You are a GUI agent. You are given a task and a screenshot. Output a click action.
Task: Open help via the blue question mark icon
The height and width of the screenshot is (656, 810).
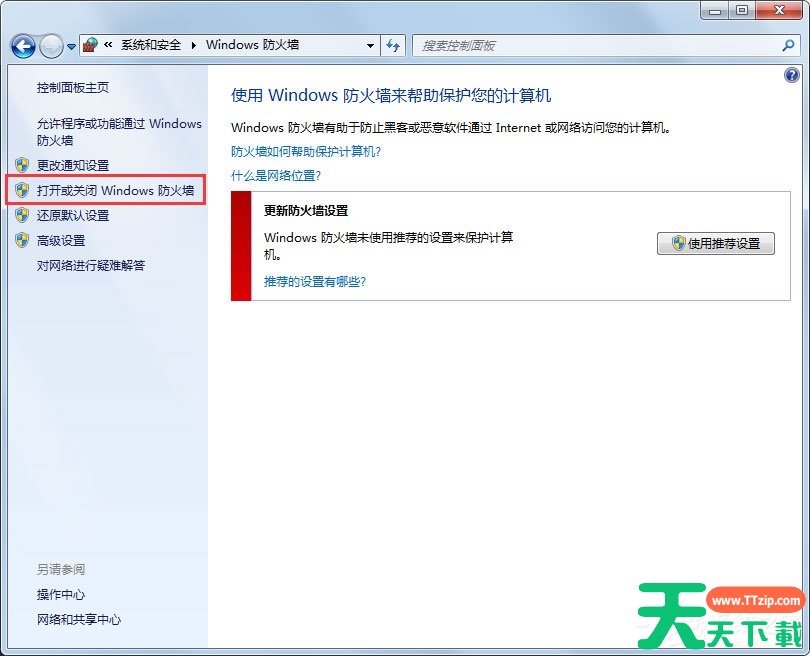[792, 76]
